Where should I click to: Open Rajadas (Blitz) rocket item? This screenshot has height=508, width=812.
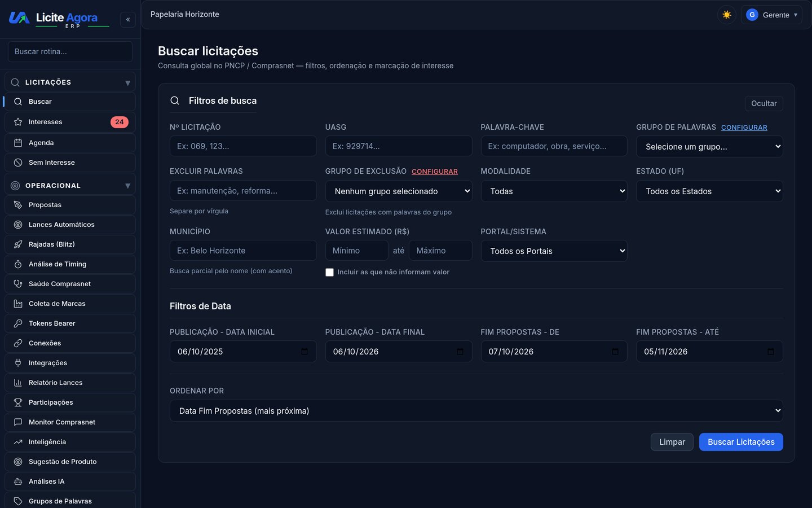pyautogui.click(x=70, y=244)
